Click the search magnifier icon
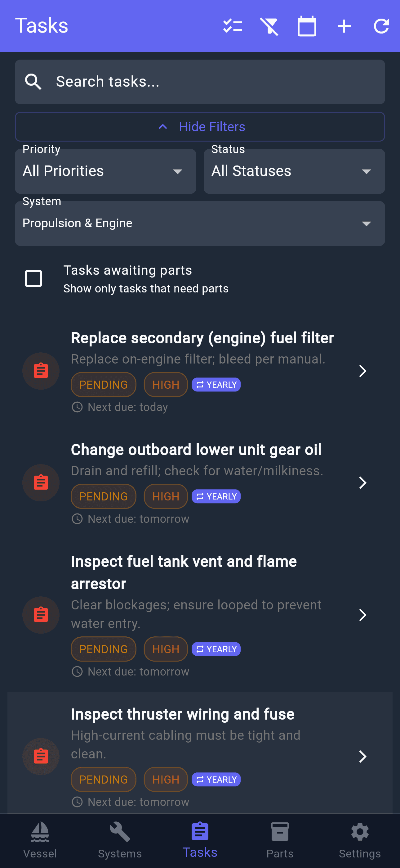The height and width of the screenshot is (868, 400). [x=33, y=82]
